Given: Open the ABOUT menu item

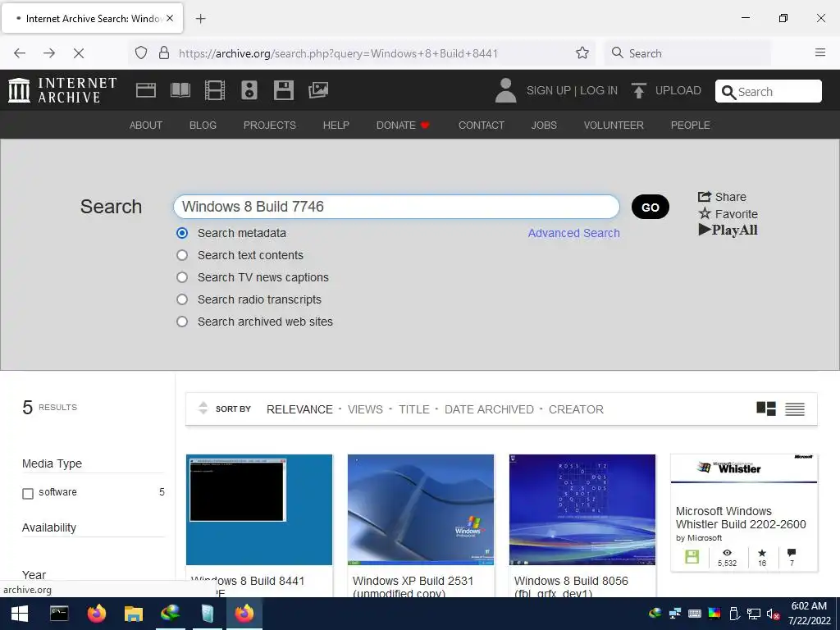Looking at the screenshot, I should (x=146, y=126).
